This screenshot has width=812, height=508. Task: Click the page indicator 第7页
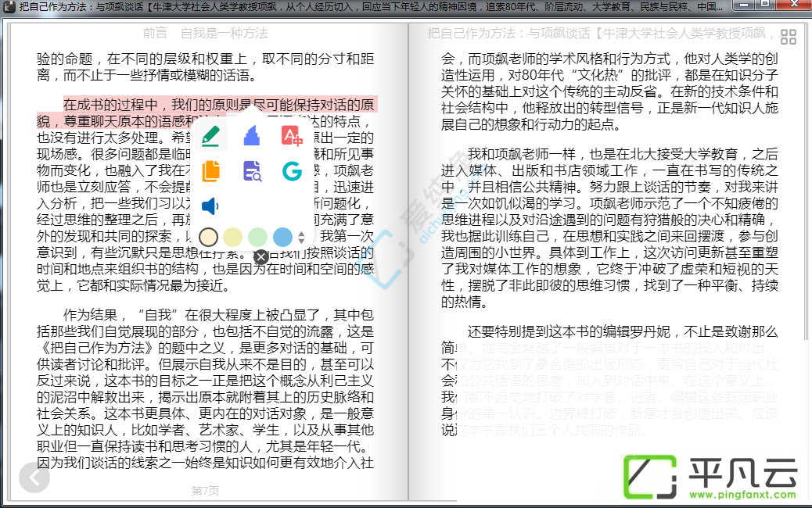click(205, 490)
